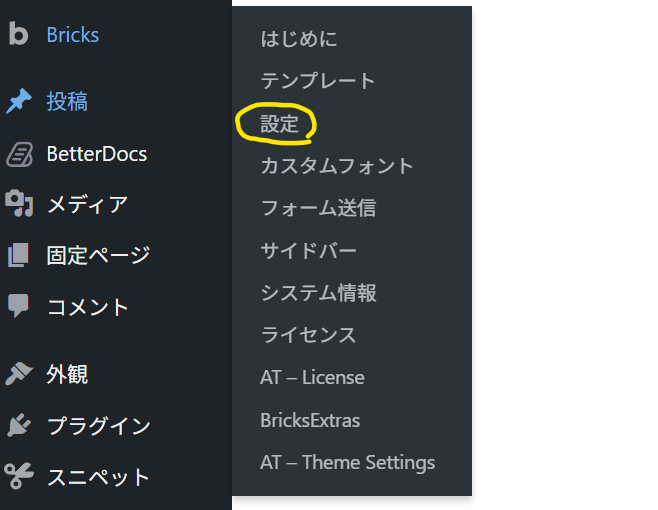Click the stacked pages icon for 固定ページ
Image resolution: width=658 pixels, height=510 pixels.
tap(18, 255)
